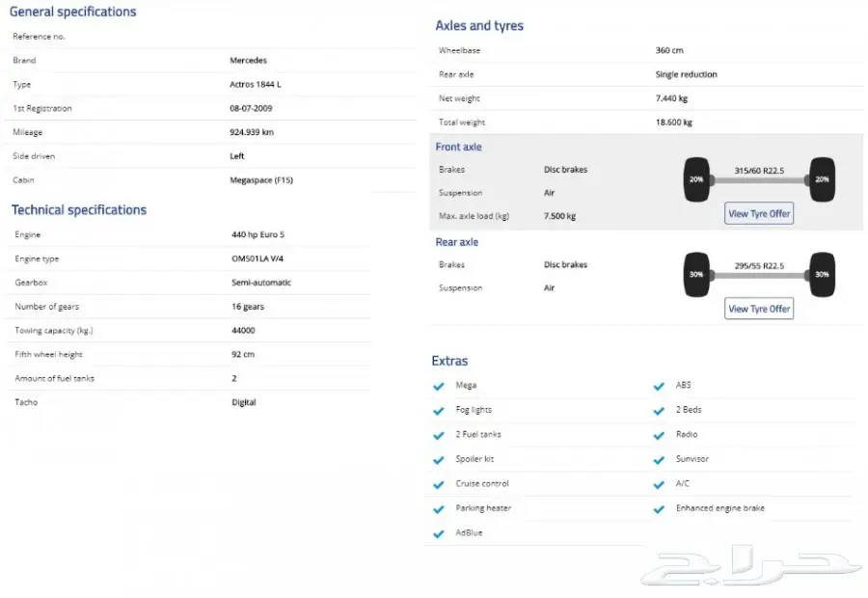This screenshot has width=868, height=598.
Task: Click the Max. axle load (kg) label
Action: click(474, 216)
